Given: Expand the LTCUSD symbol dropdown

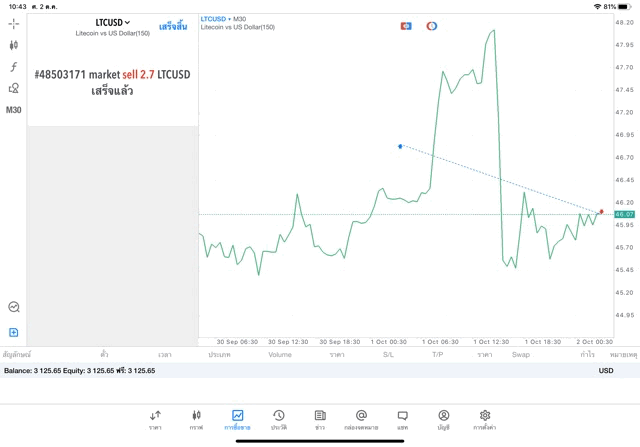Looking at the screenshot, I should click(113, 21).
